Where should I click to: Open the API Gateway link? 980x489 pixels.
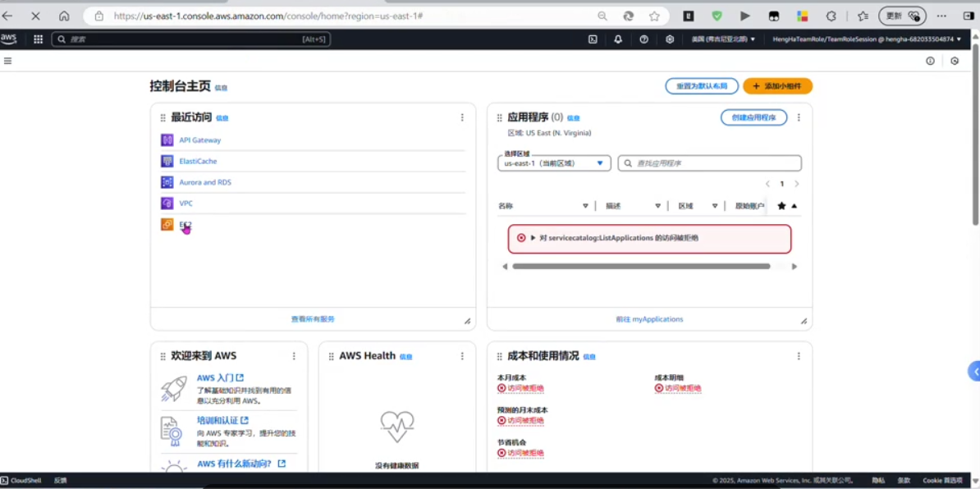point(200,140)
